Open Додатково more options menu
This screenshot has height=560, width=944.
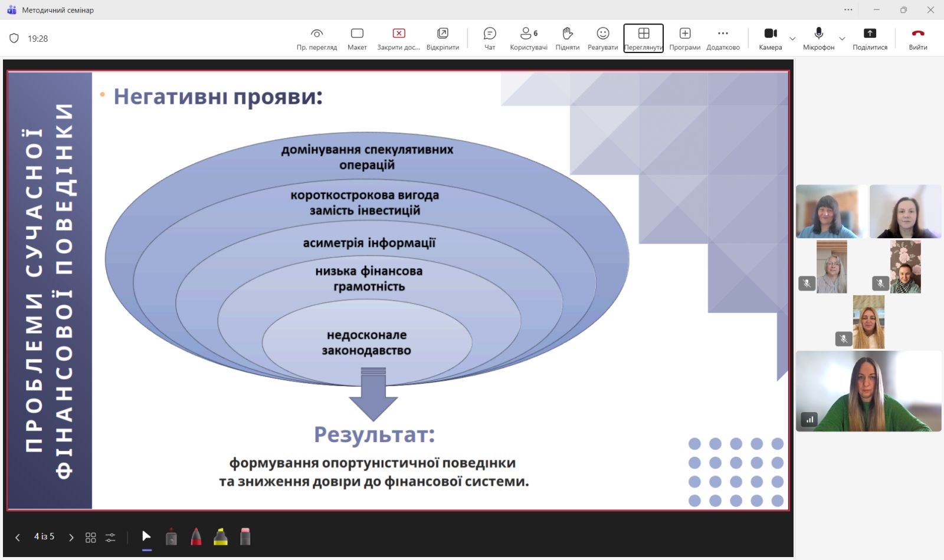(x=723, y=38)
